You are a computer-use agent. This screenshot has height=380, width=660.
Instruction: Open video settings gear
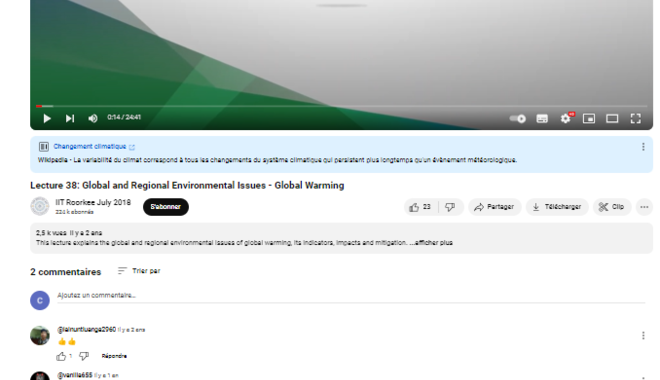566,119
